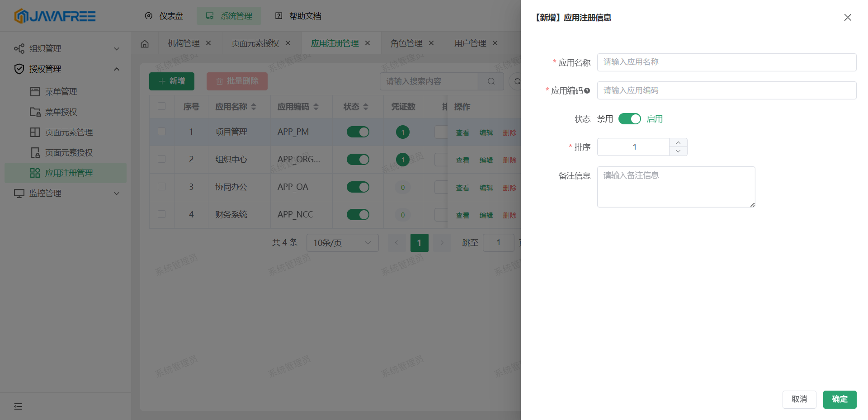
Task: Increase 排序 value with the up stepper arrow
Action: click(678, 142)
